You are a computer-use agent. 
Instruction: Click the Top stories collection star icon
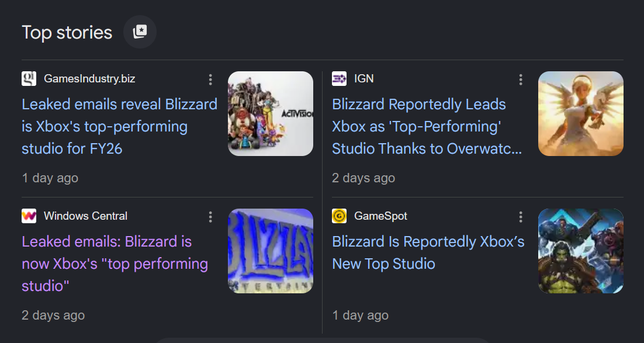[140, 32]
